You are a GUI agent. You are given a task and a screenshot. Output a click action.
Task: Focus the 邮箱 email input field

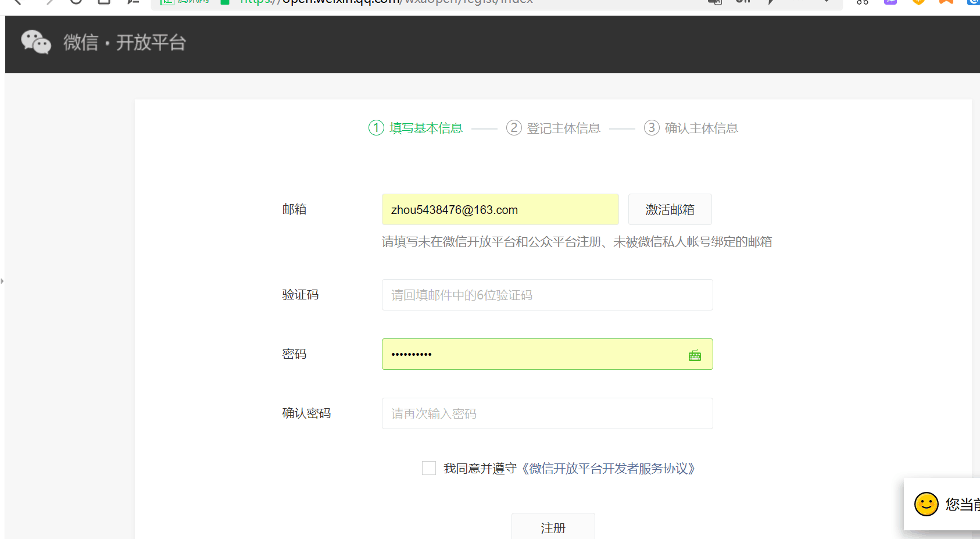click(x=500, y=210)
